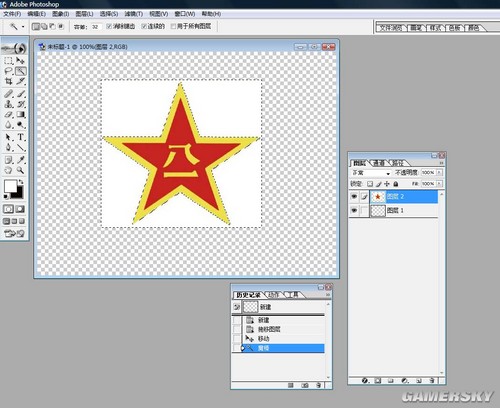Open the 图像(I) menu
This screenshot has height=408, width=500.
click(x=60, y=14)
